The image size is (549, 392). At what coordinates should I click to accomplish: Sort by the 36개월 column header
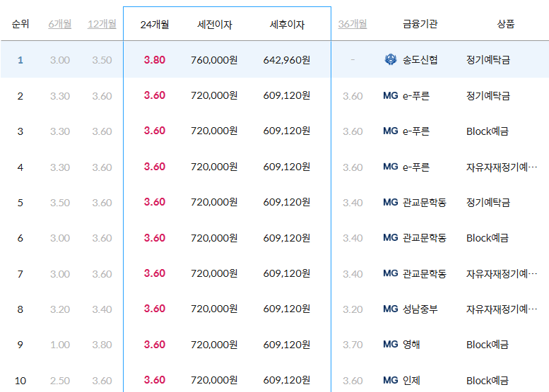(353, 24)
